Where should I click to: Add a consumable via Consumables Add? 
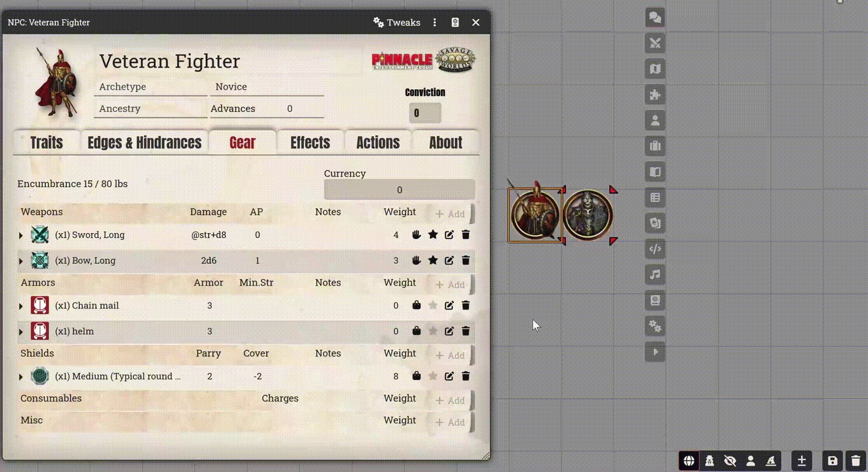450,400
